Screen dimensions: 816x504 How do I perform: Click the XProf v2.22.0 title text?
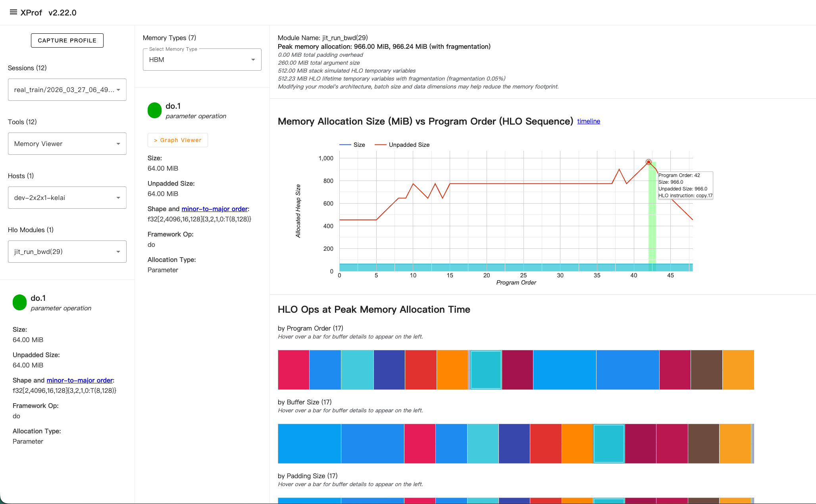click(x=48, y=13)
